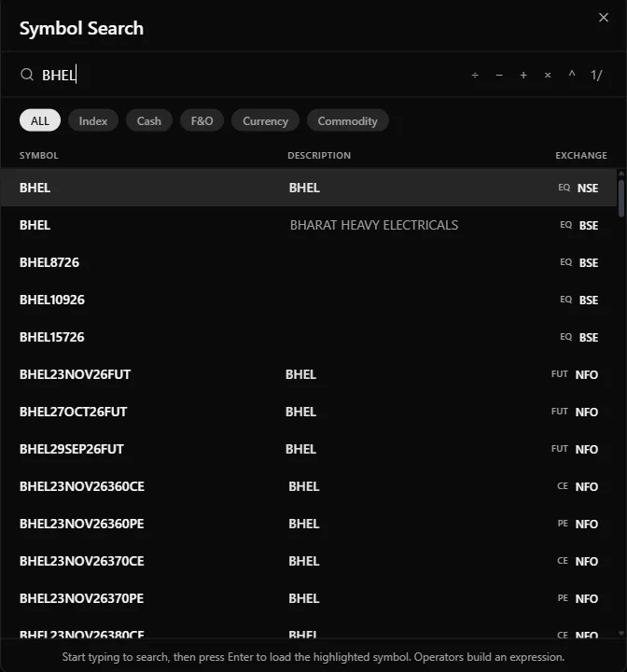Switch to the Commodity filter
The height and width of the screenshot is (672, 627).
click(x=348, y=120)
